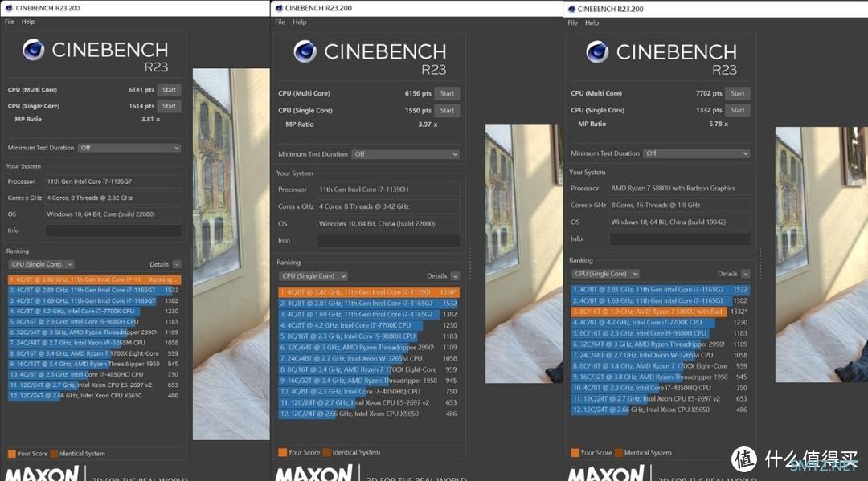Click the Info field in the i7-11390H window
Image resolution: width=868 pixels, height=481 pixels.
click(x=388, y=241)
